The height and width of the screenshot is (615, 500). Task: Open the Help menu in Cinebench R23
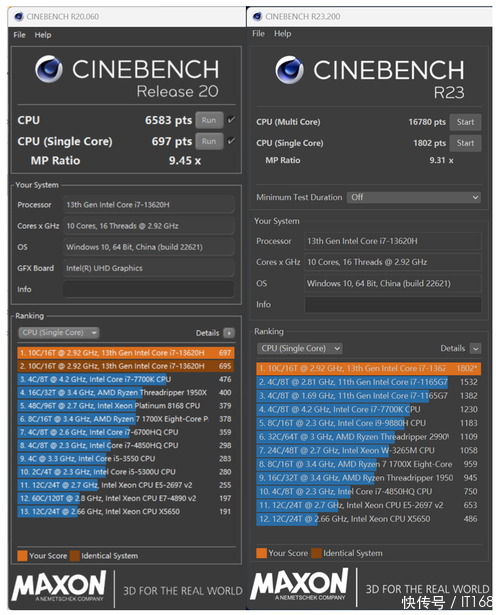[x=282, y=34]
